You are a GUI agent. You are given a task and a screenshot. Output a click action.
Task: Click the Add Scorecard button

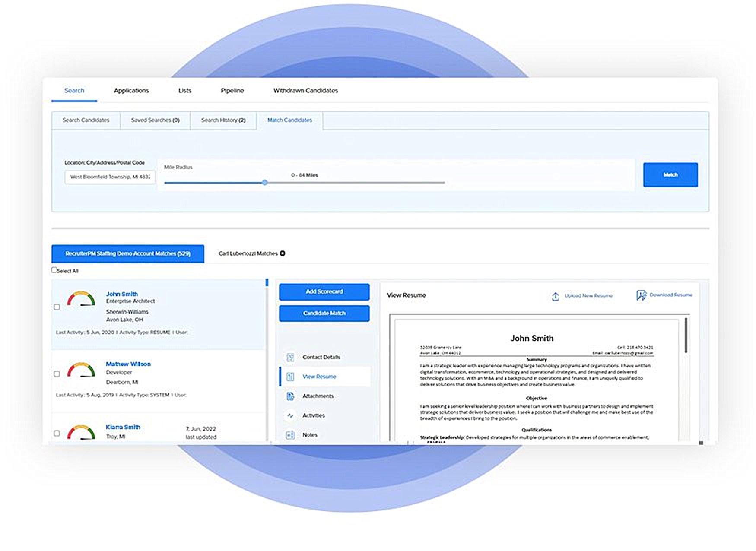[324, 292]
